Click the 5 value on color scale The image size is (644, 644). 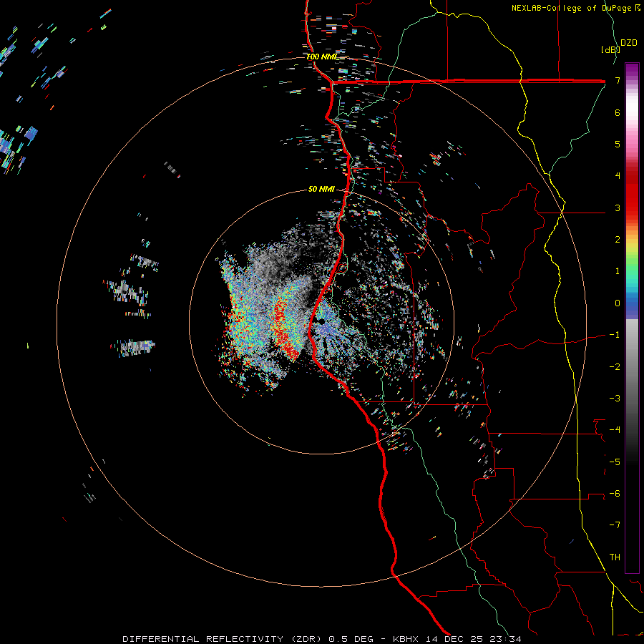pyautogui.click(x=618, y=144)
